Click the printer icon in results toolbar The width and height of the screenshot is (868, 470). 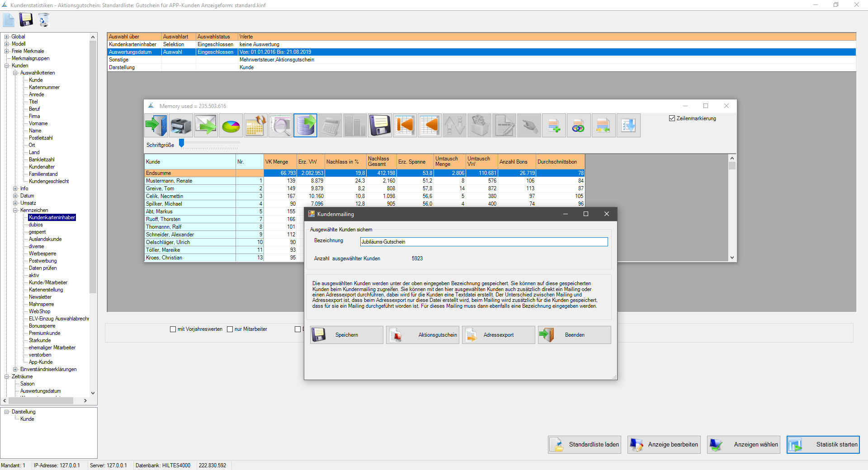coord(181,126)
